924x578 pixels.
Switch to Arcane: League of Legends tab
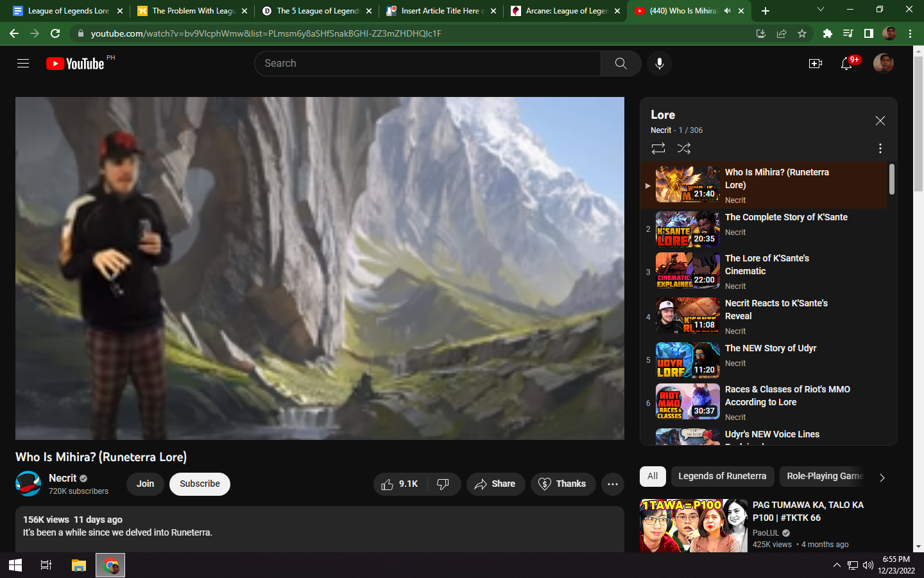tap(565, 11)
